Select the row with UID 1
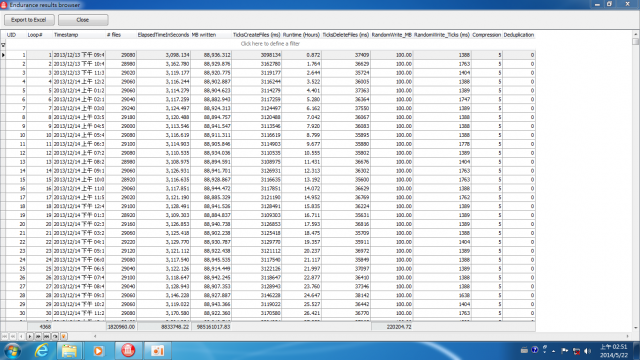The height and width of the screenshot is (360, 640). 270,55
